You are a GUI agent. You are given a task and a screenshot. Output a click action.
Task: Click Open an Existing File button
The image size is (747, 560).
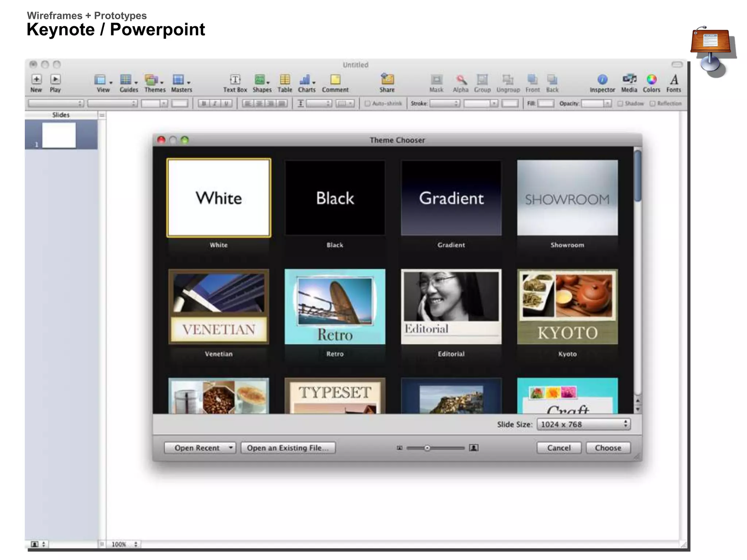pyautogui.click(x=288, y=448)
